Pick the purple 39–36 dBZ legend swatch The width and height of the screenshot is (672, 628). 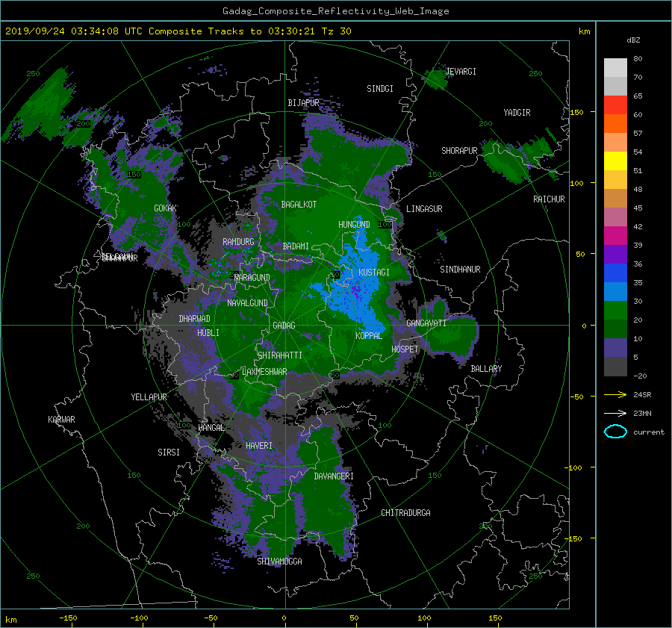(x=615, y=254)
